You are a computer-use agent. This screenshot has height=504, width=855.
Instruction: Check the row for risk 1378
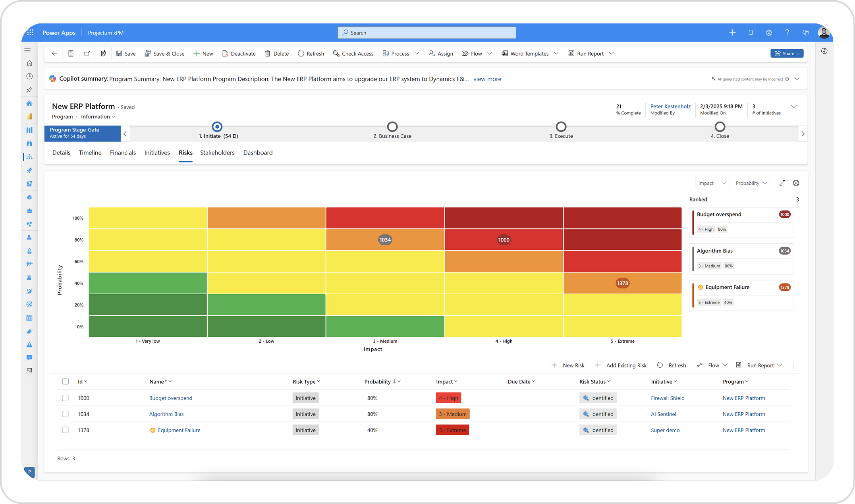(x=66, y=430)
